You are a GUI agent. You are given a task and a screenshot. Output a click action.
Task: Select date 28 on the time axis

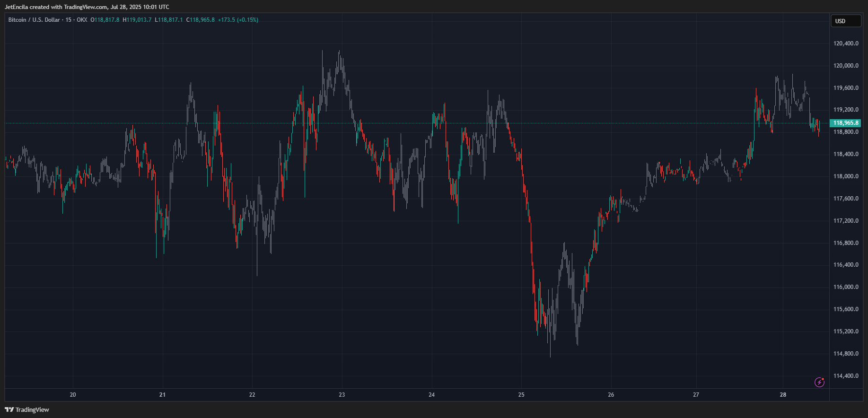pyautogui.click(x=783, y=394)
